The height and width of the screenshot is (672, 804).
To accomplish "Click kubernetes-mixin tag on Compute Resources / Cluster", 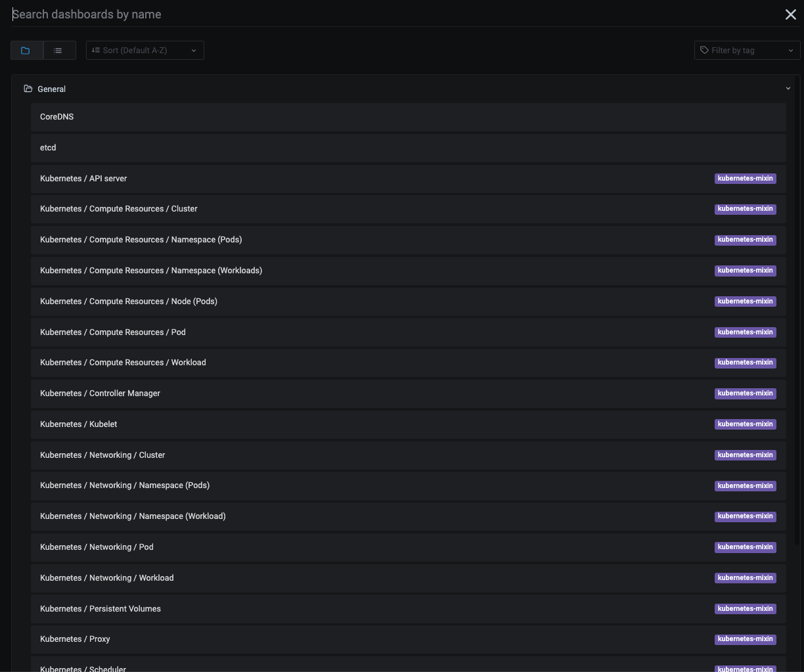I will 745,209.
